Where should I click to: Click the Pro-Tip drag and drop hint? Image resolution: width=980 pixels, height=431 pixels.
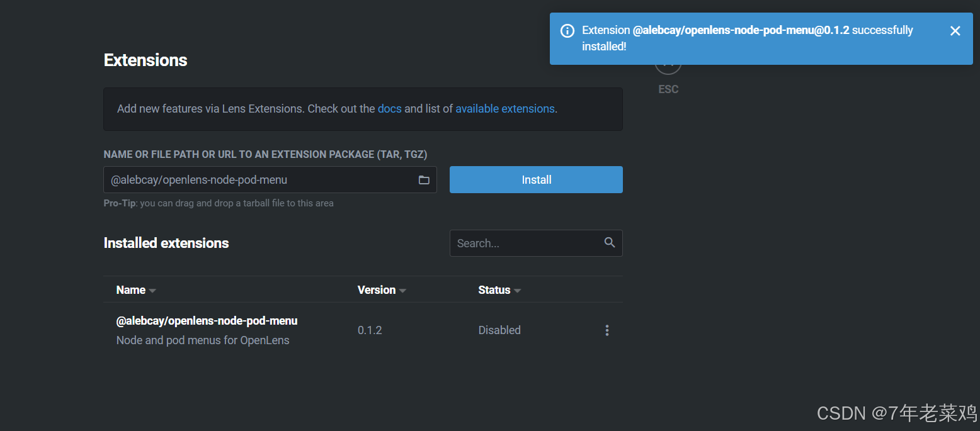[219, 203]
